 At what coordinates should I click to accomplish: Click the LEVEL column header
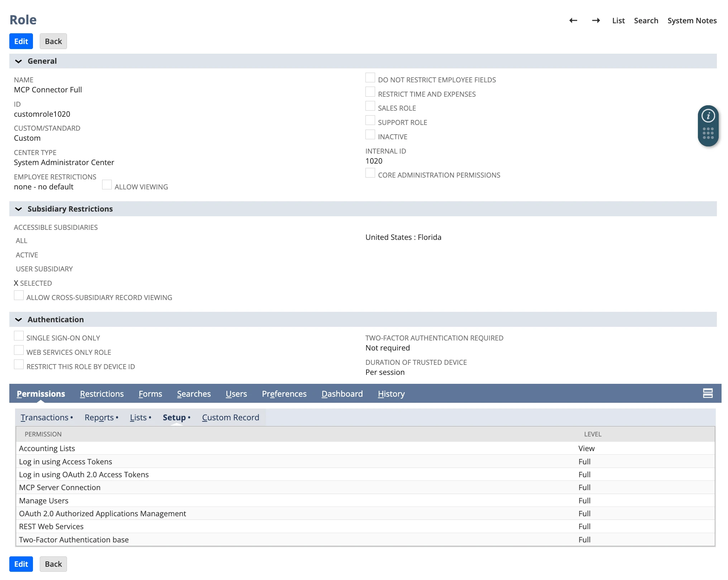593,434
